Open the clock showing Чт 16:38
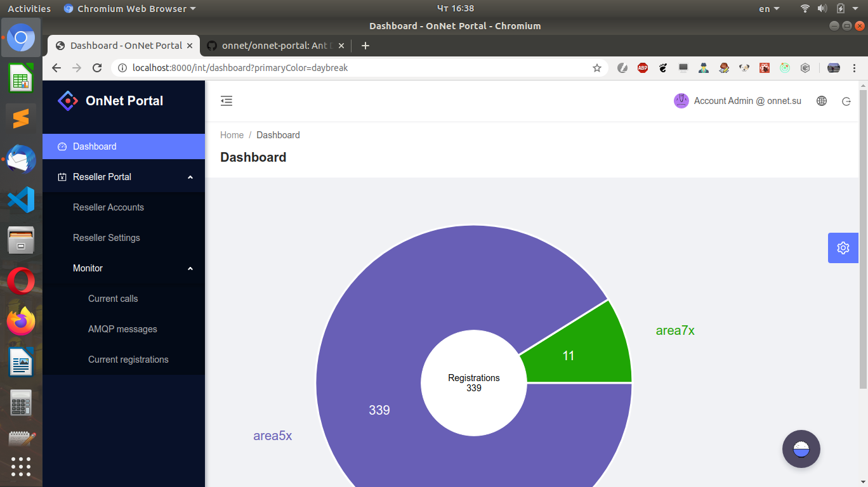Image resolution: width=868 pixels, height=487 pixels. (456, 8)
